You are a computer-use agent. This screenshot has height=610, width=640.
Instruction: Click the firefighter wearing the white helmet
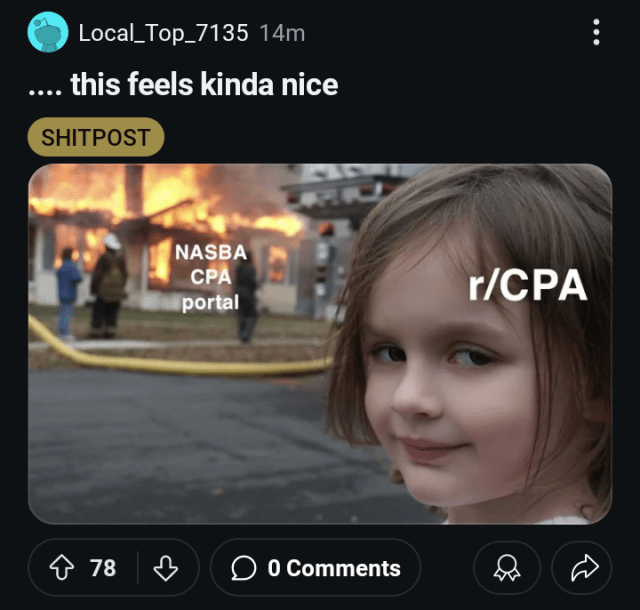tap(108, 286)
